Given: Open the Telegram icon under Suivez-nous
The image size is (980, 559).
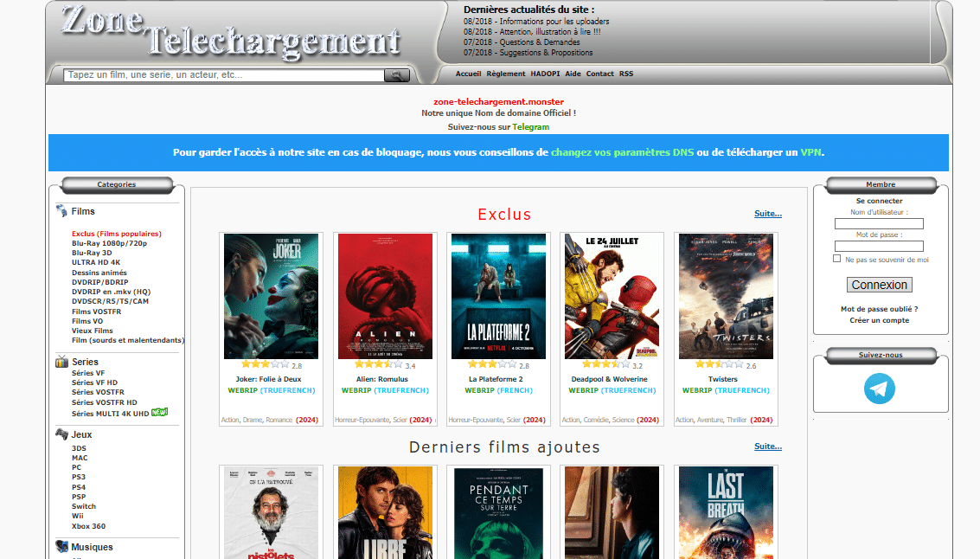Looking at the screenshot, I should coord(880,389).
